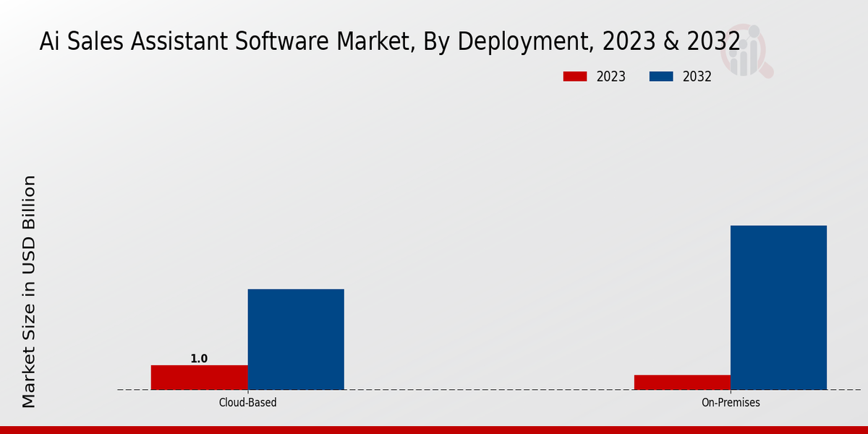The image size is (868, 434).
Task: Click the red 2023 bar for Cloud-Based
Action: (199, 377)
